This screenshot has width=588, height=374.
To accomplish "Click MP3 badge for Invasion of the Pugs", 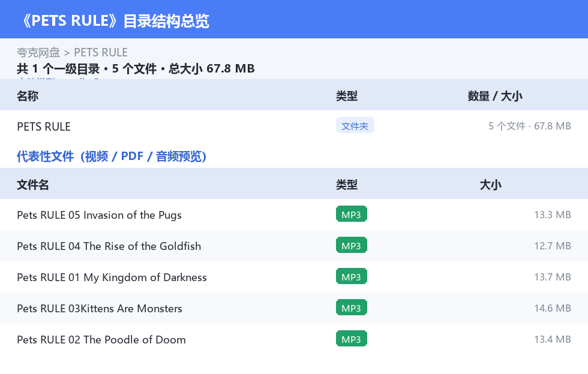I will (x=352, y=215).
